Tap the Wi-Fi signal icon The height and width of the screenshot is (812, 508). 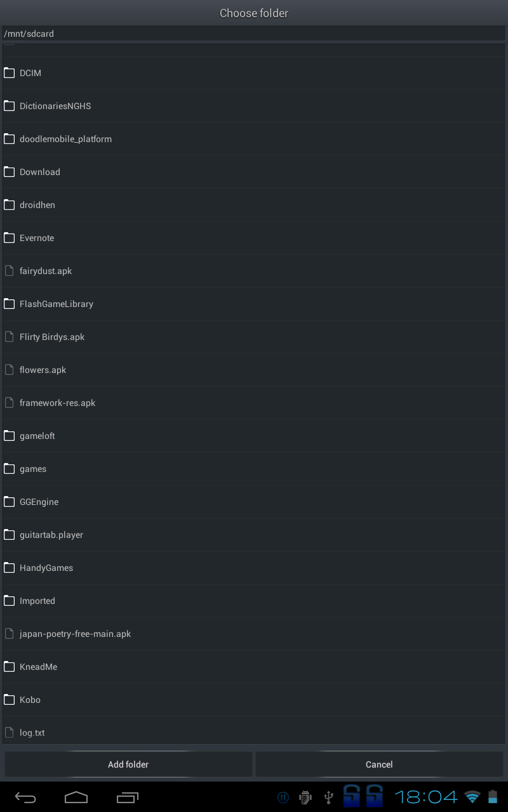(x=472, y=797)
